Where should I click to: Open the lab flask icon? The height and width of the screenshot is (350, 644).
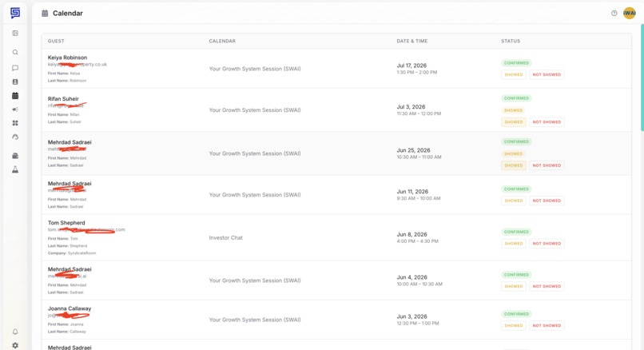(x=15, y=169)
